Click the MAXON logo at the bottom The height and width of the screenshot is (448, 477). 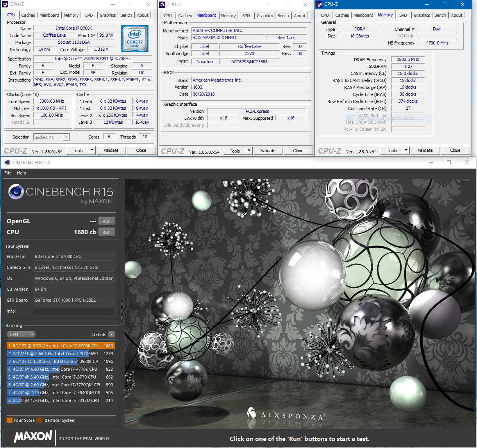coord(33,436)
